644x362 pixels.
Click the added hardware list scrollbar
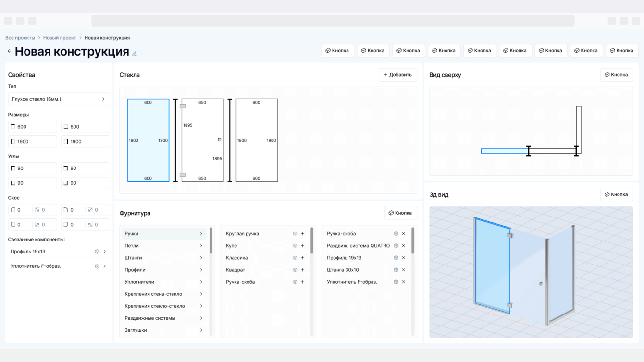click(413, 241)
